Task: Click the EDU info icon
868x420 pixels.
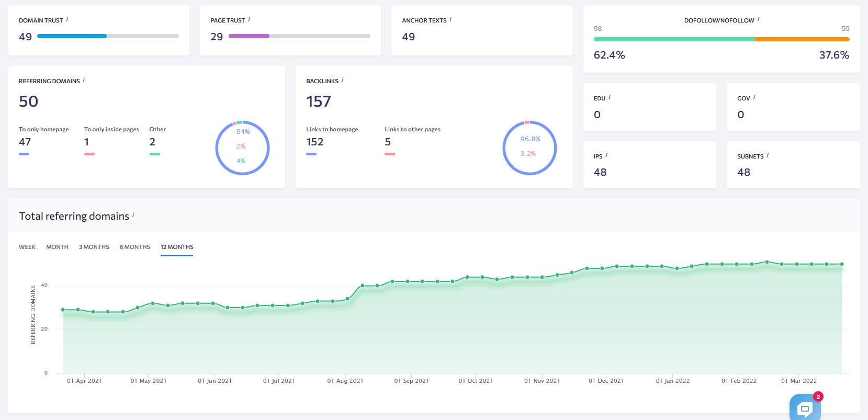Action: [610, 97]
